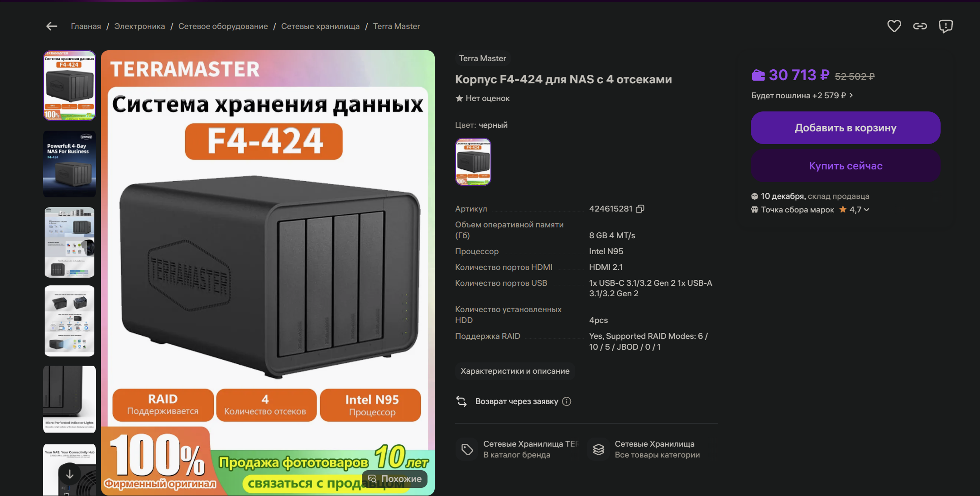This screenshot has width=980, height=496.
Task: Copy product link with chain icon
Action: point(920,26)
